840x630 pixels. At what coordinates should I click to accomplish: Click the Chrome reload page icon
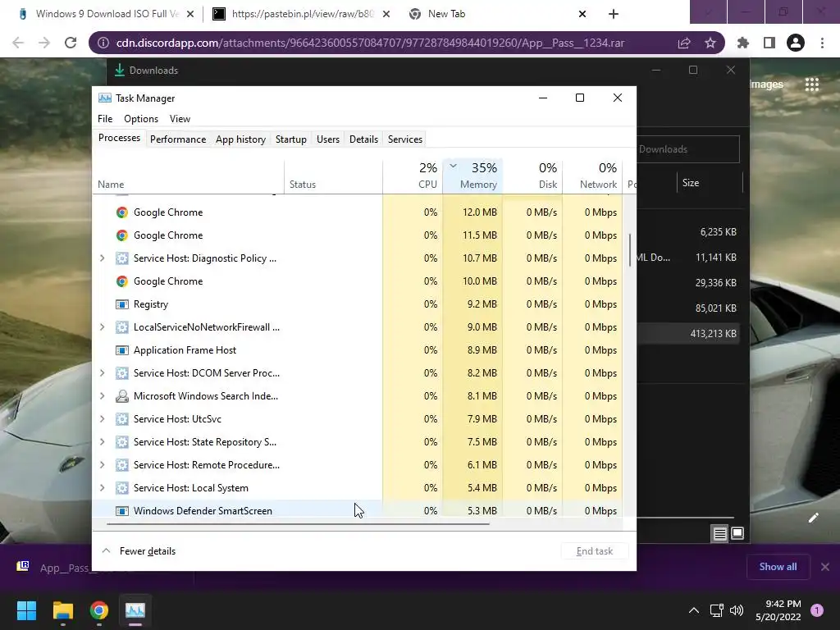coord(71,43)
